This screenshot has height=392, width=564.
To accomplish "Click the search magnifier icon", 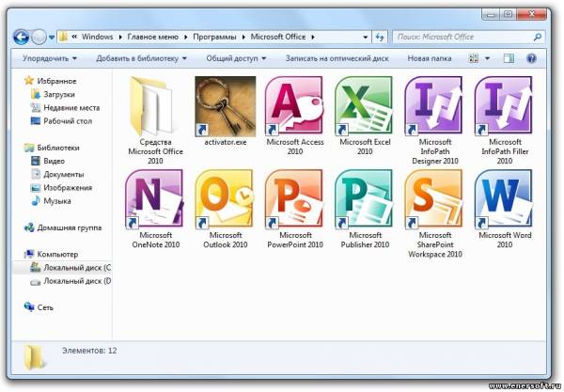I will click(538, 37).
